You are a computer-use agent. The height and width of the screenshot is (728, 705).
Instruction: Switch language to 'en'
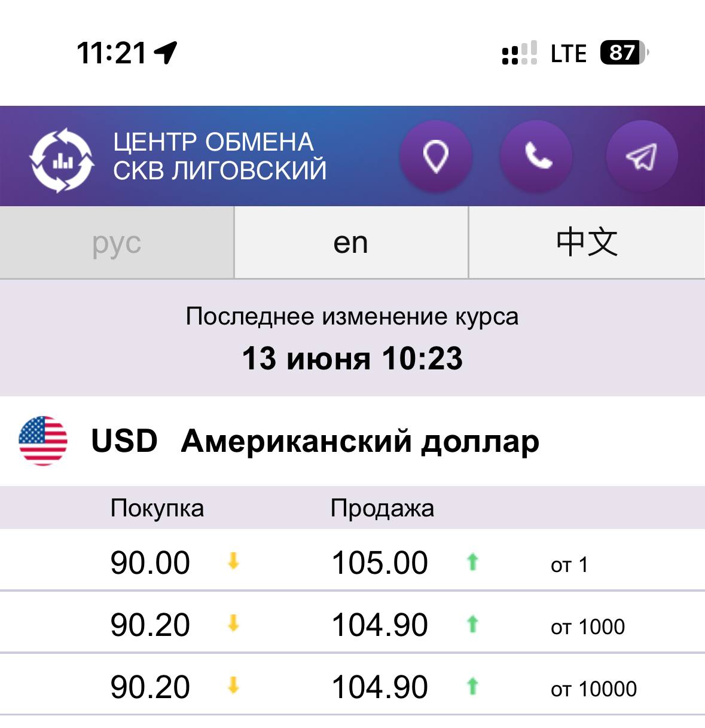click(351, 243)
